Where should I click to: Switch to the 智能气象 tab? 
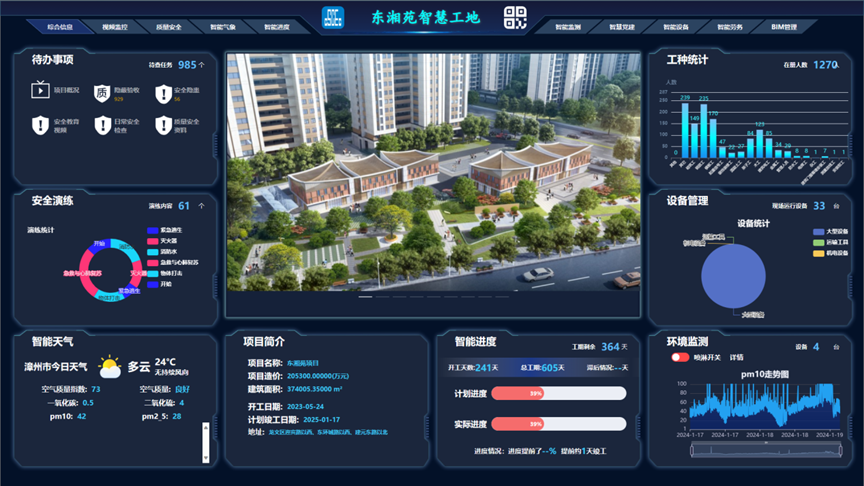click(223, 26)
